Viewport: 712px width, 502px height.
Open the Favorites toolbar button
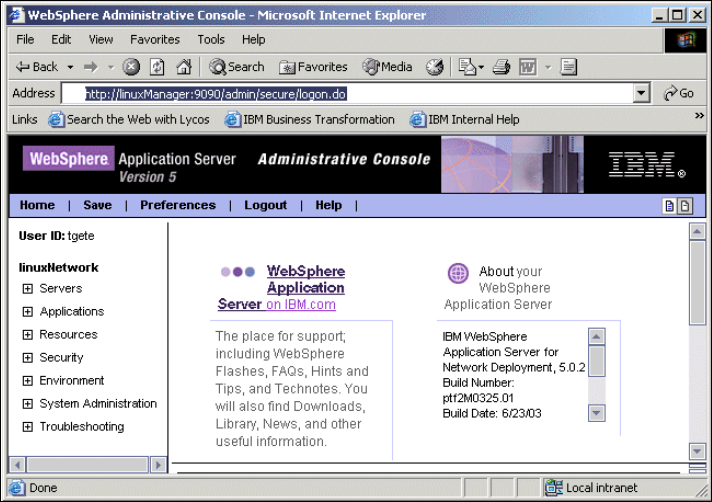[x=313, y=67]
